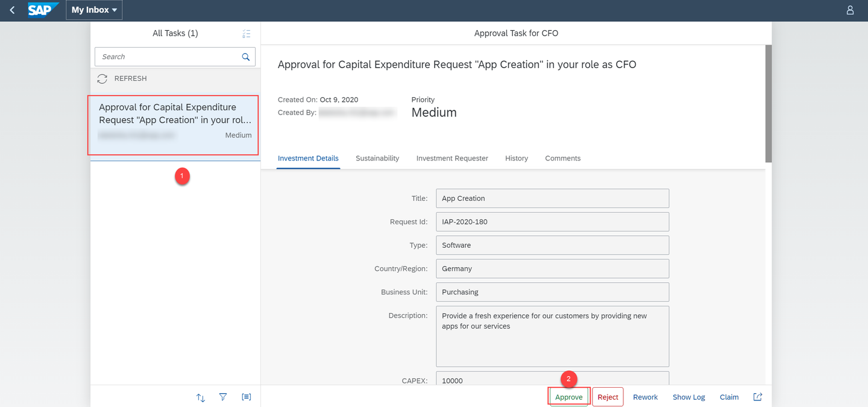Click the magnifier search icon

[246, 57]
